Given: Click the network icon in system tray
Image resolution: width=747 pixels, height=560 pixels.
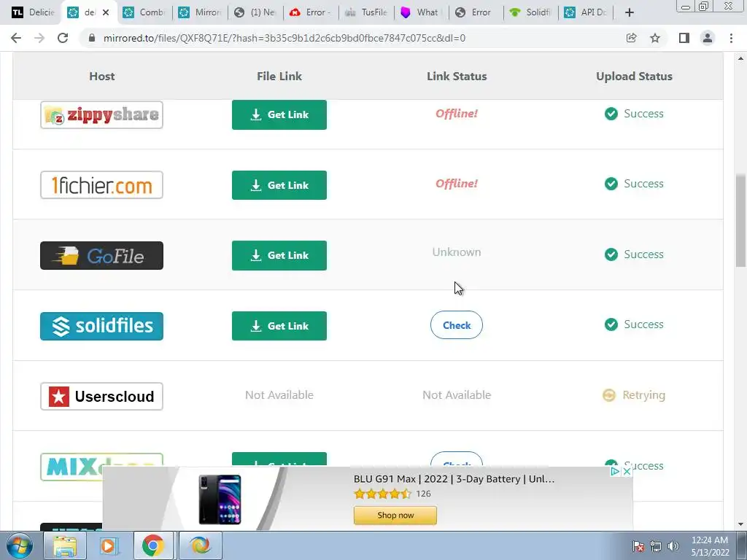Looking at the screenshot, I should [x=656, y=546].
